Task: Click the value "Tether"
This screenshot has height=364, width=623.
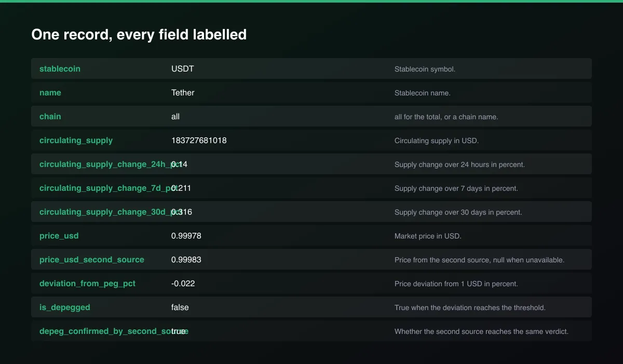Action: click(183, 92)
